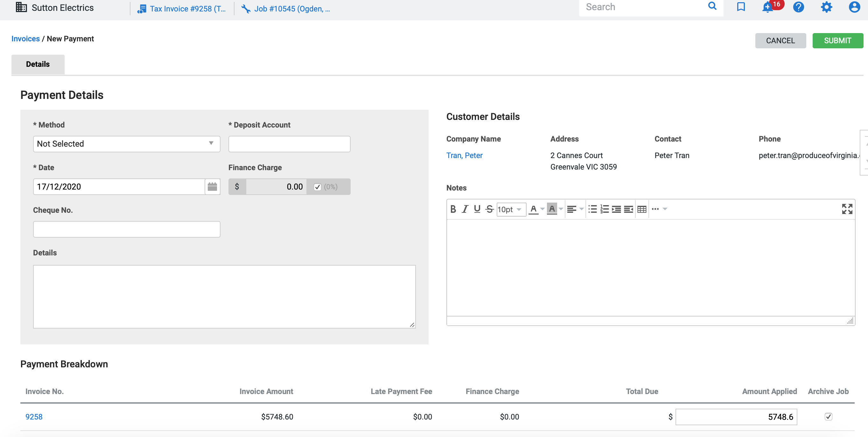Toggle italic text in Notes editor
Image resolution: width=868 pixels, height=437 pixels.
point(465,209)
